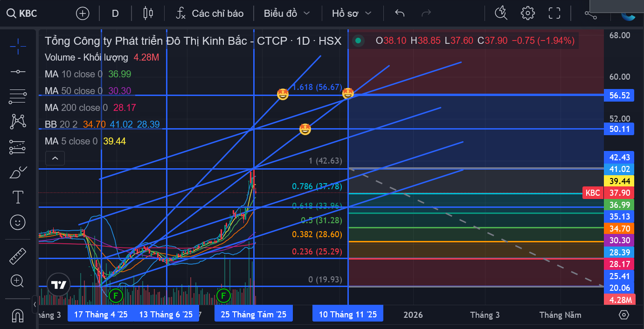
Task: Click the 0.786 (37.78) Fibonacci level label
Action: click(317, 186)
